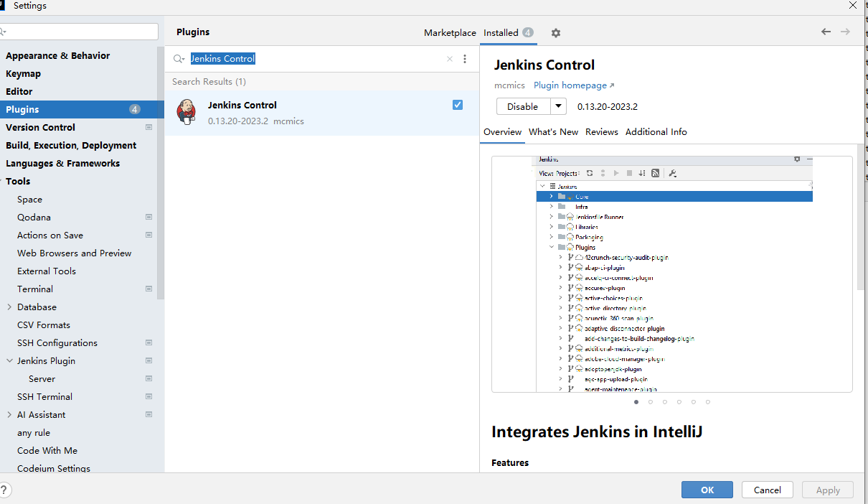Select the first screenshot carousel dot
This screenshot has height=504, width=868.
[636, 402]
